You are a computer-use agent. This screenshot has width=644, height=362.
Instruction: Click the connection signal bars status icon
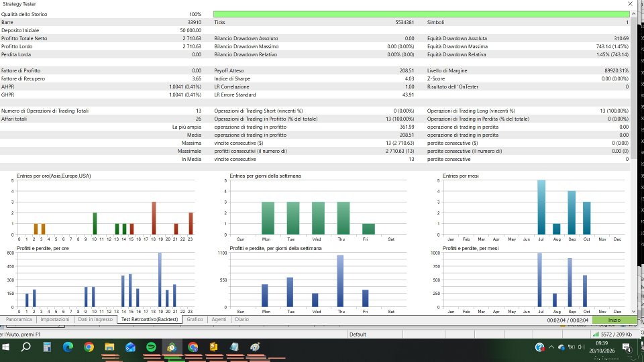596,334
